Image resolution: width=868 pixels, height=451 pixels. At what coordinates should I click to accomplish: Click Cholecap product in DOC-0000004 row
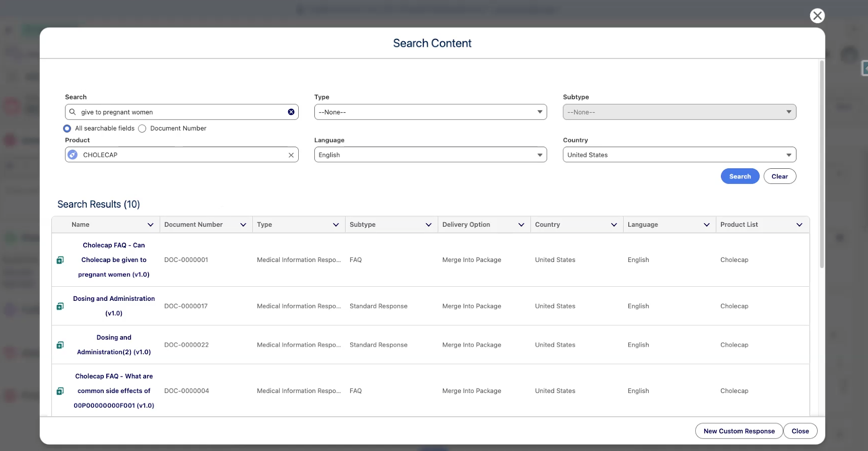734,391
